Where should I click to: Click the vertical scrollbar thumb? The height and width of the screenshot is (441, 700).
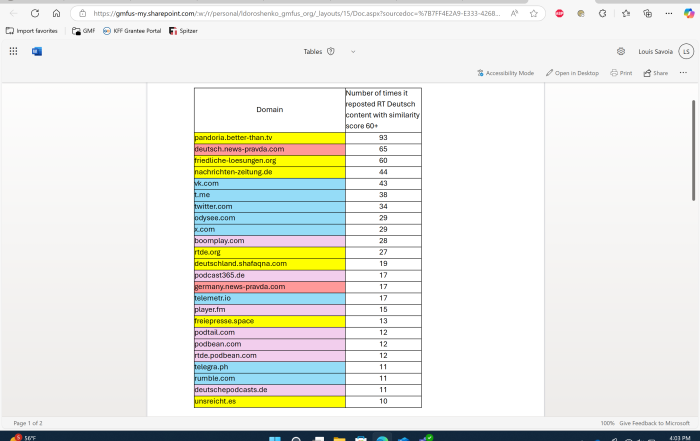click(x=693, y=150)
